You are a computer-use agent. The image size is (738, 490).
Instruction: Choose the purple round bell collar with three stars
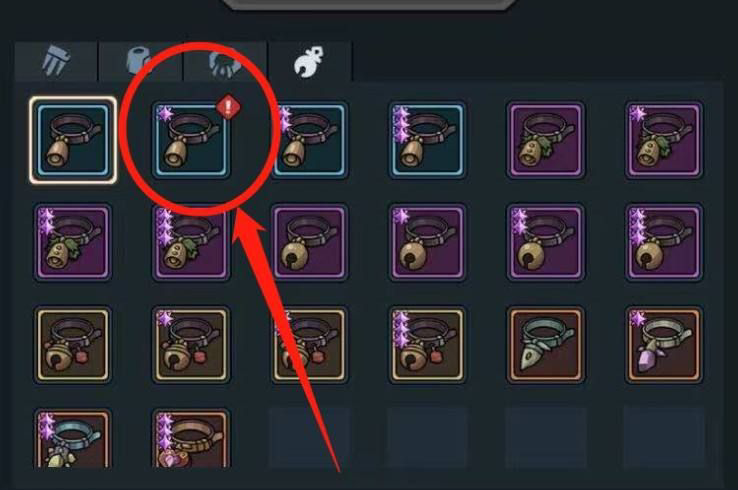[664, 242]
